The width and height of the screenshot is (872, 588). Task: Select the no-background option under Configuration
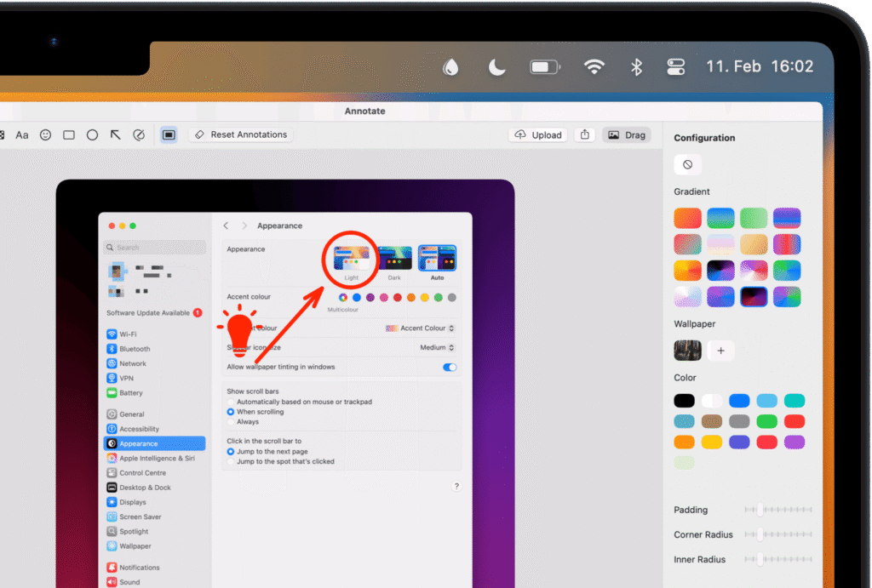click(x=688, y=164)
